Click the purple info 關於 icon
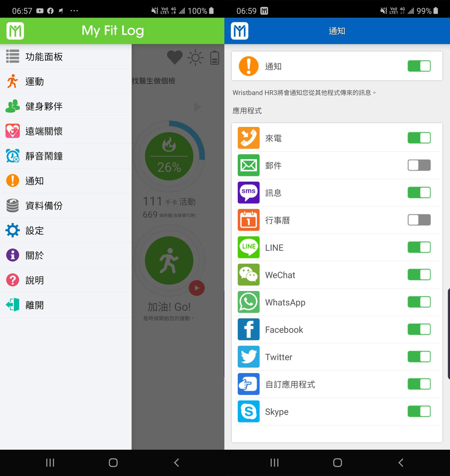This screenshot has height=476, width=450. 12,255
